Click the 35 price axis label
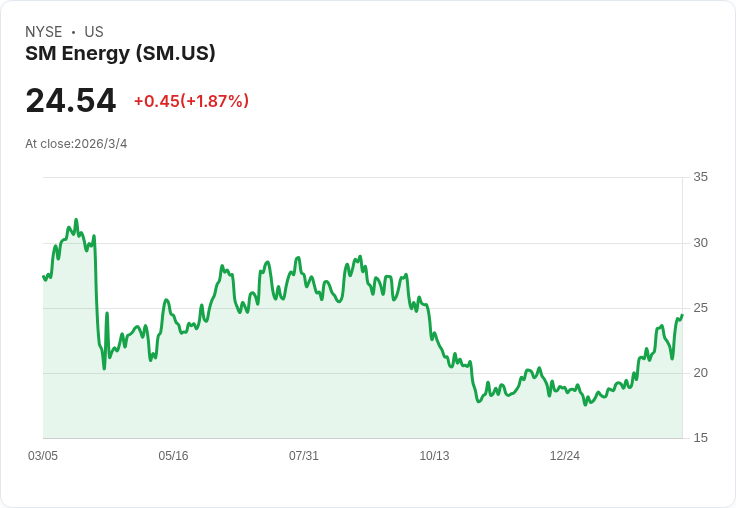This screenshot has height=508, width=736. [x=701, y=177]
